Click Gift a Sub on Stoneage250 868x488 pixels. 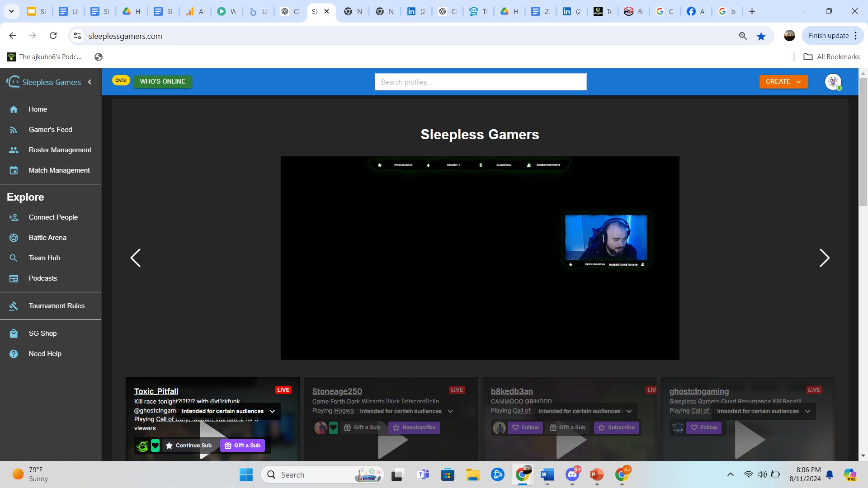[x=362, y=427]
